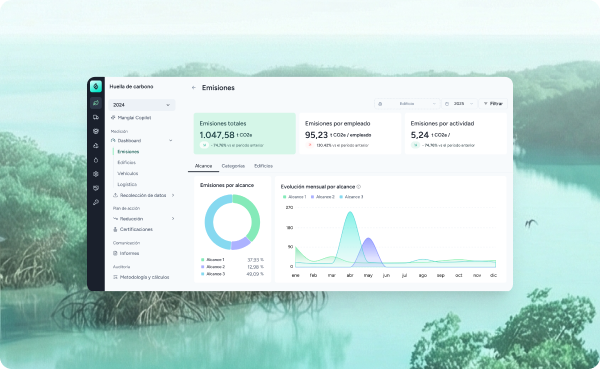600x369 pixels.
Task: Click the Manglai Copilot sparkle icon
Action: [x=113, y=118]
